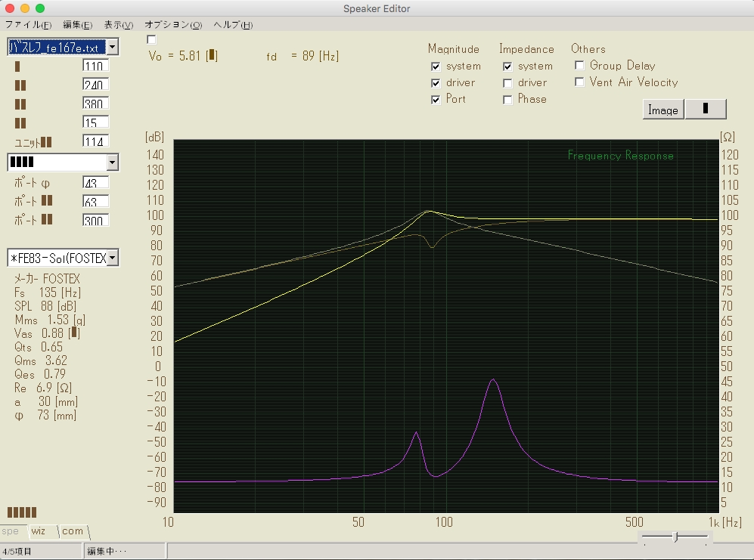Click the button right of Image
754x560 pixels.
click(x=706, y=109)
